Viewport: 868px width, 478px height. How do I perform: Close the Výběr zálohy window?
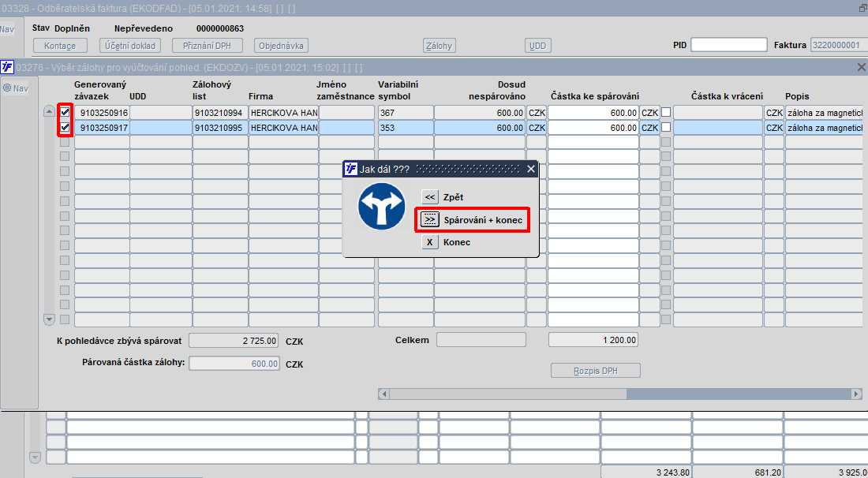862,67
